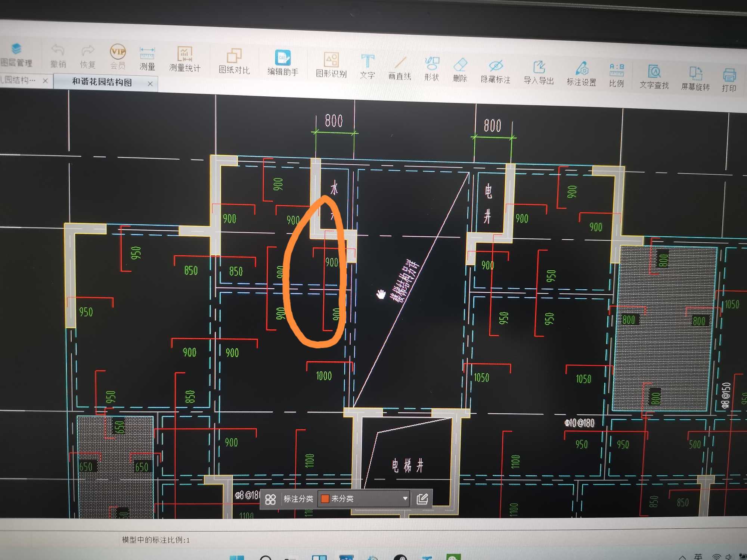Select the 文字 text tool
747x560 pixels.
(x=368, y=67)
